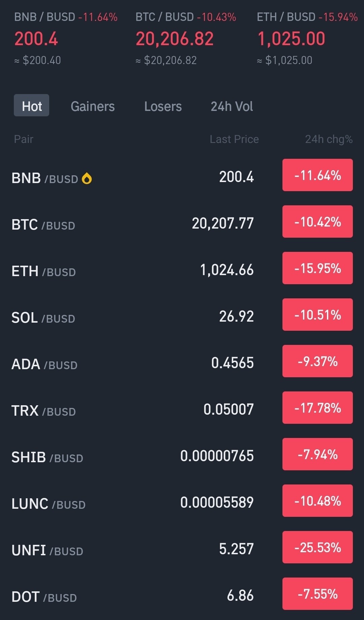The height and width of the screenshot is (620, 364).
Task: Show the 24h Vol tab
Action: tap(232, 107)
